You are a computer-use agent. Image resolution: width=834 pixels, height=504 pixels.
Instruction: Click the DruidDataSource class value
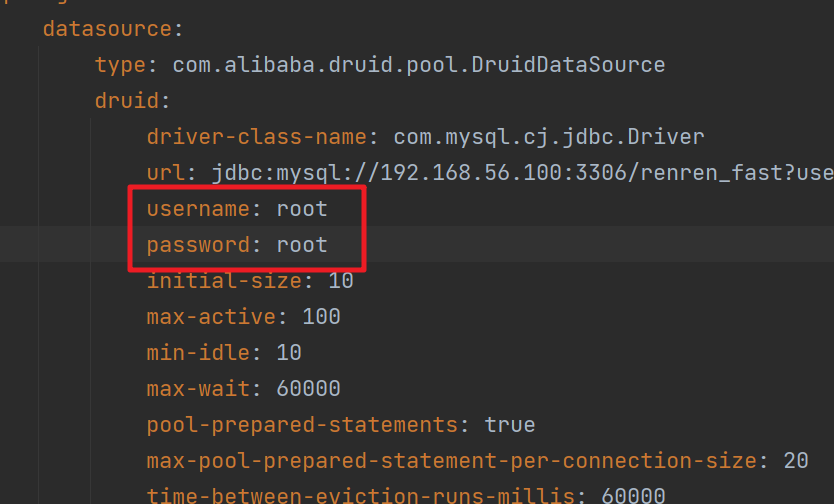point(419,65)
